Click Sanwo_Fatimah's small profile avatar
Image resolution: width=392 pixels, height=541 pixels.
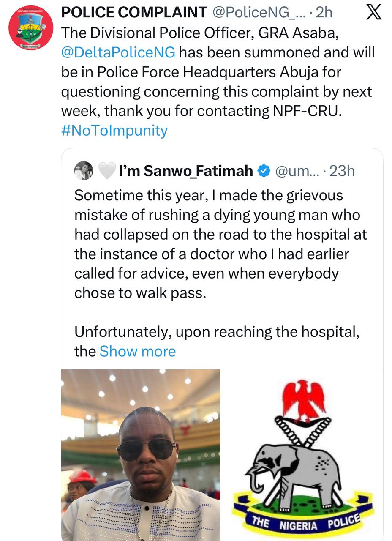pos(84,171)
